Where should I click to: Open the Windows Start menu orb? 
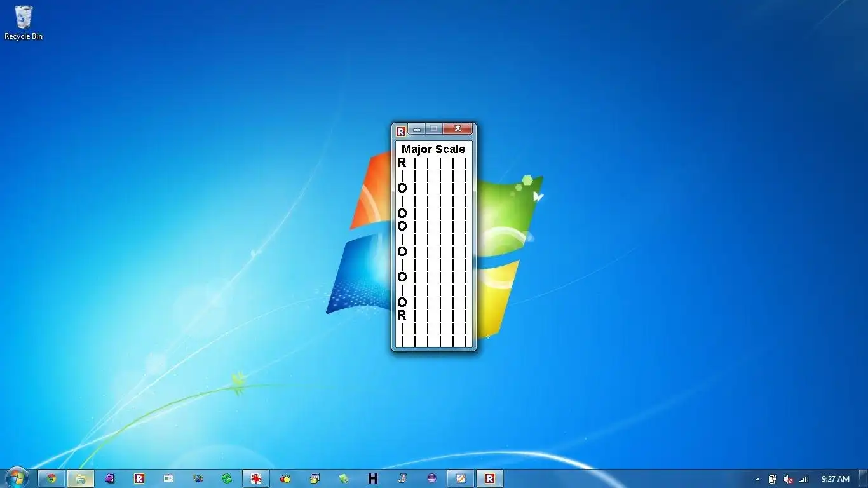(17, 478)
